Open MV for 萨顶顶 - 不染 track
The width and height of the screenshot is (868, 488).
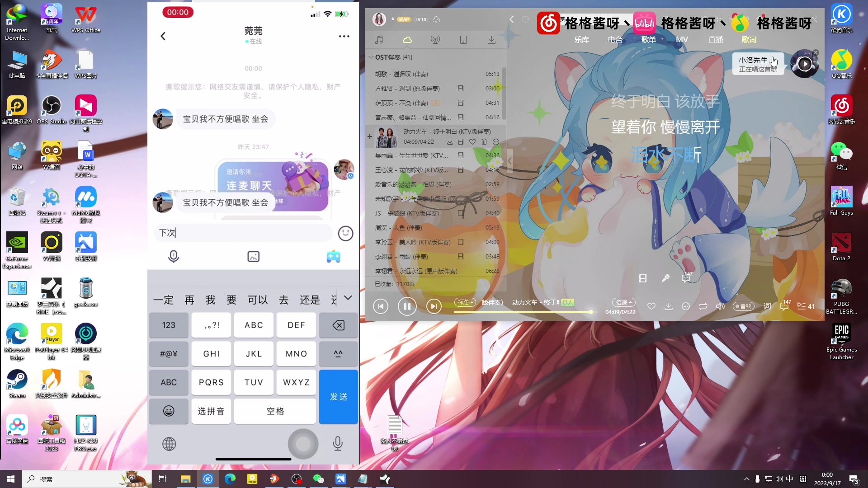click(x=461, y=103)
